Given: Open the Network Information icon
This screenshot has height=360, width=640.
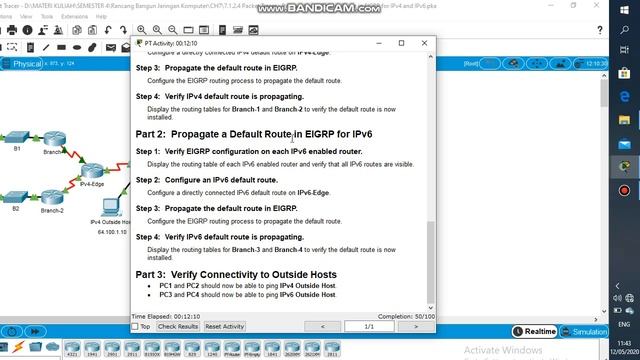Looking at the screenshot, I should (27, 30).
